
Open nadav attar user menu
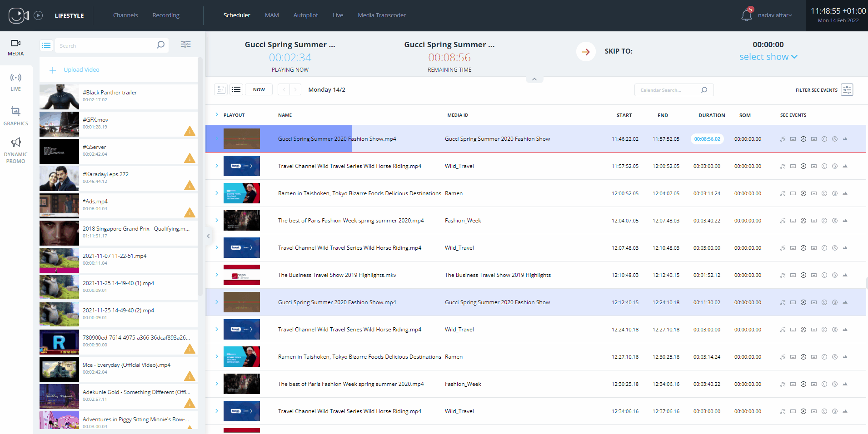[x=774, y=15]
